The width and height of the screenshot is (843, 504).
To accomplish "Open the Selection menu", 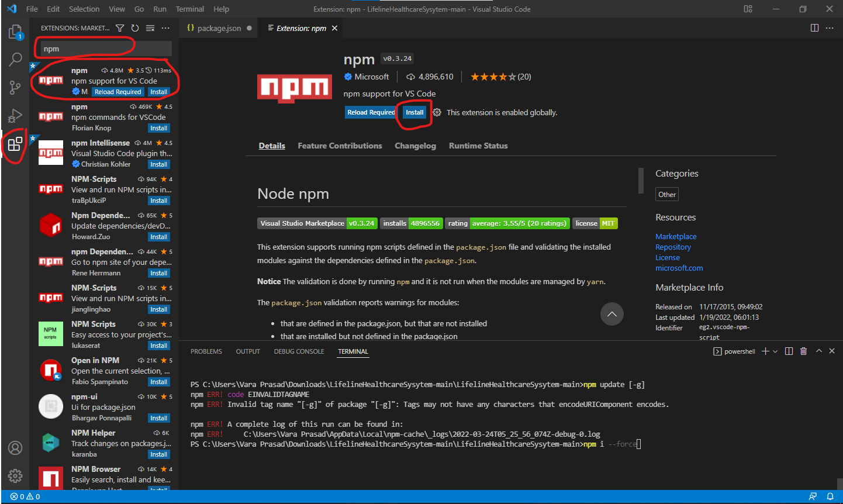I will 84,9.
